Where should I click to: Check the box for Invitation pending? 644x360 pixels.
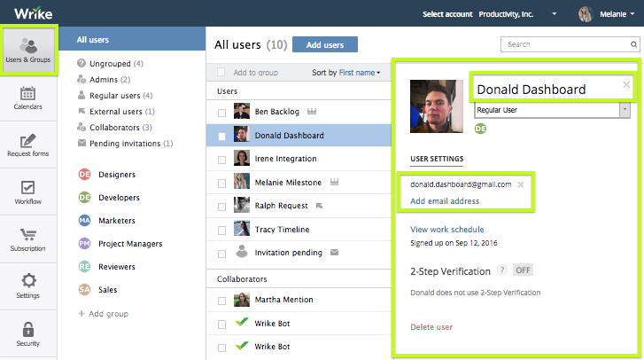221,254
